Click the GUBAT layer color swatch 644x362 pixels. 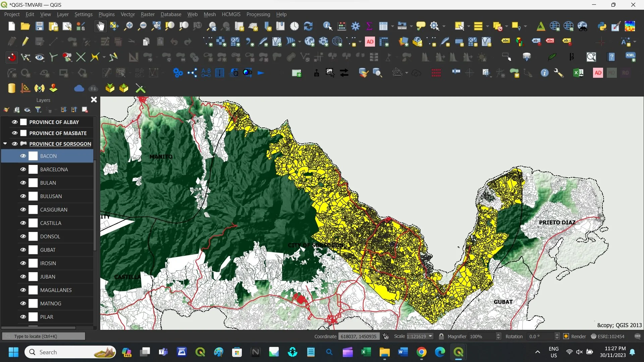pyautogui.click(x=33, y=250)
